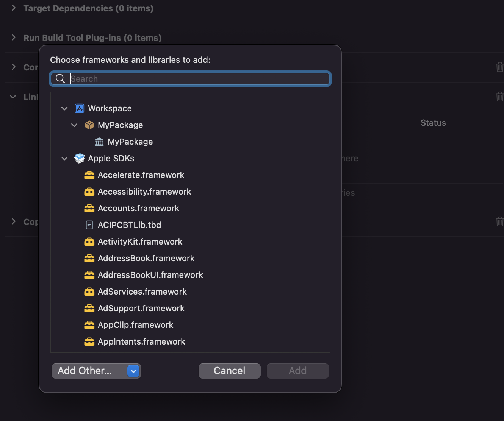The image size is (504, 421).
Task: Click the trash icon in the Compile phase row
Action: [500, 67]
